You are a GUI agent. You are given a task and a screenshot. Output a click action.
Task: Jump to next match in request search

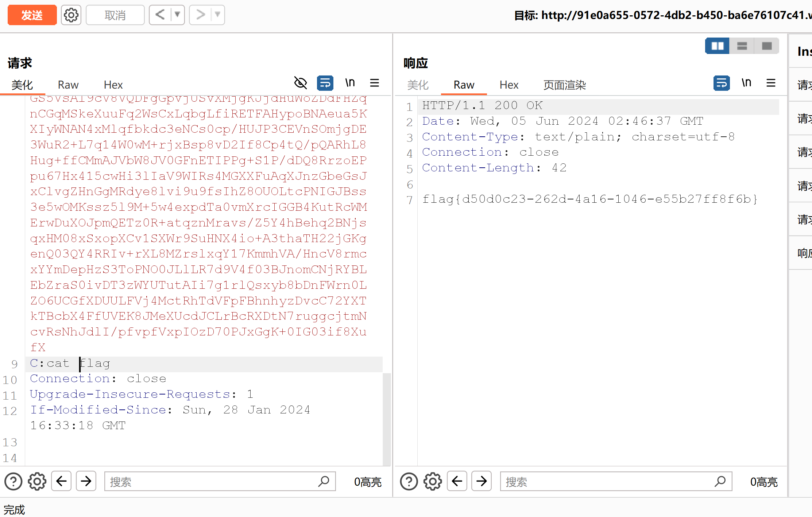pos(86,481)
